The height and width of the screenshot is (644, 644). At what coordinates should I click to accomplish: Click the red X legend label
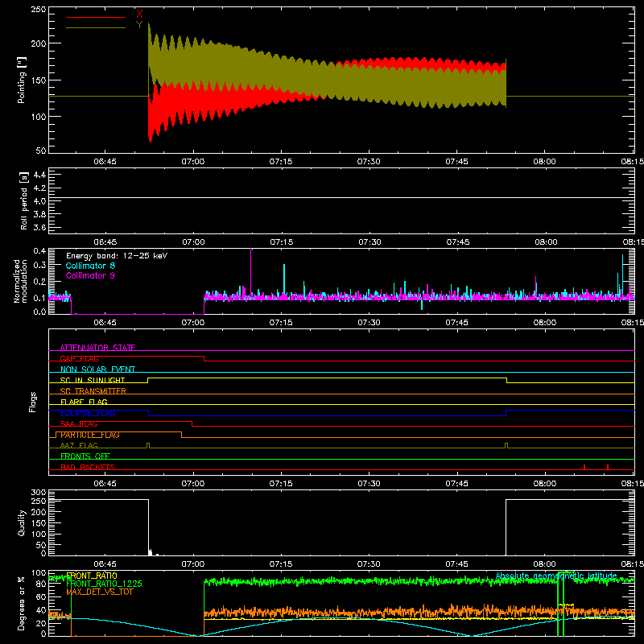pos(139,14)
